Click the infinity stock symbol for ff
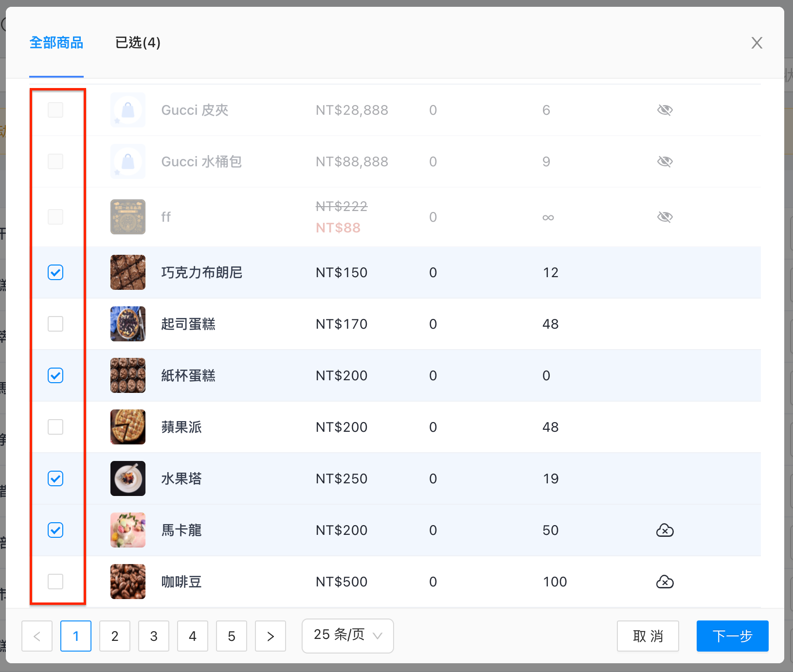 click(x=548, y=217)
